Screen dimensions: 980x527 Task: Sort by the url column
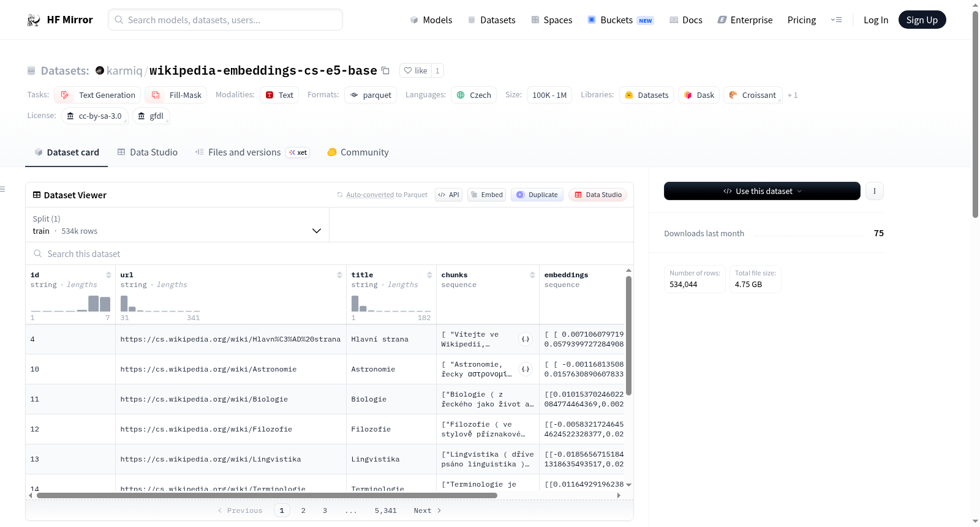(339, 275)
